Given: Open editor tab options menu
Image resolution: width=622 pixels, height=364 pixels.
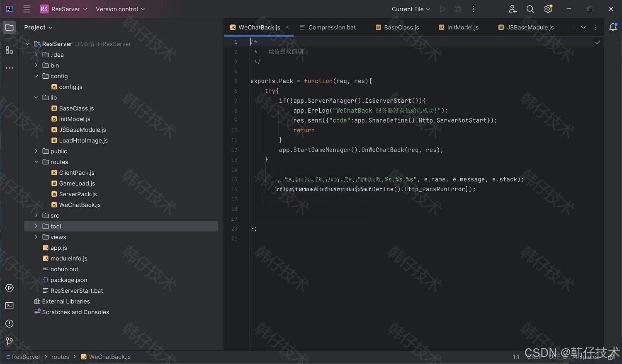Looking at the screenshot, I should [x=595, y=27].
